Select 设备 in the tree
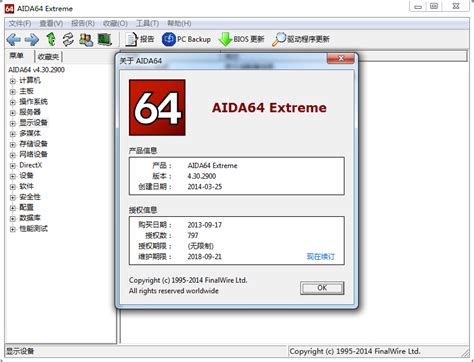This screenshot has height=362, width=474. pyautogui.click(x=26, y=176)
